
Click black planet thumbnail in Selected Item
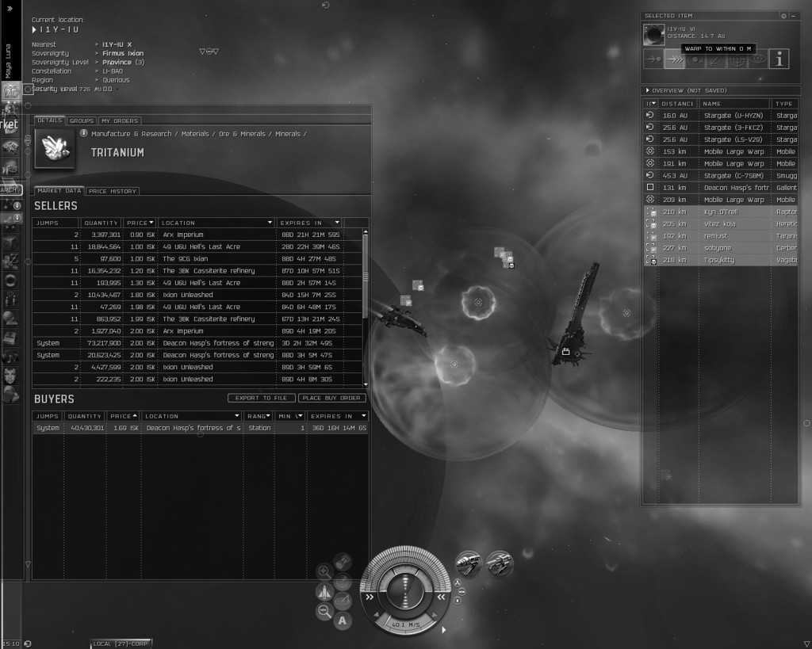point(653,35)
